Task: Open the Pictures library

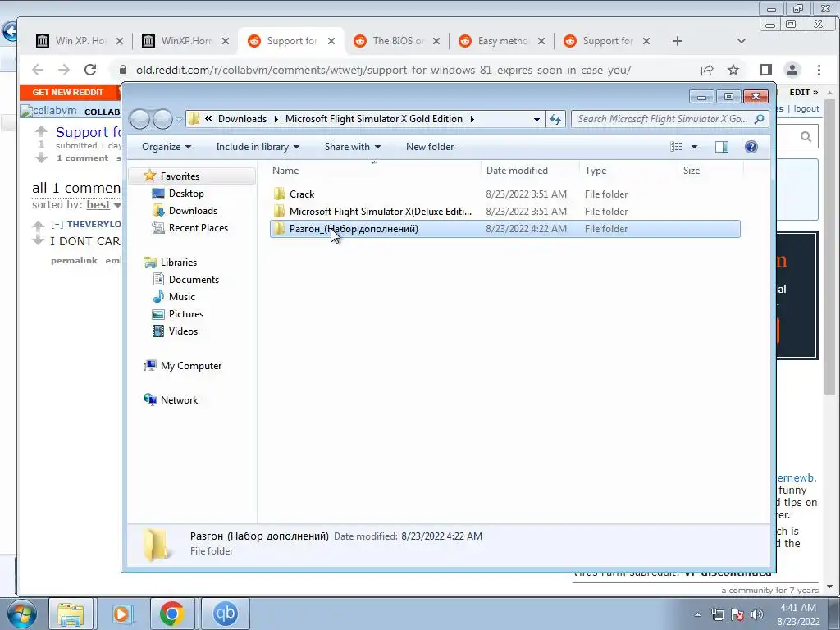Action: (x=186, y=314)
